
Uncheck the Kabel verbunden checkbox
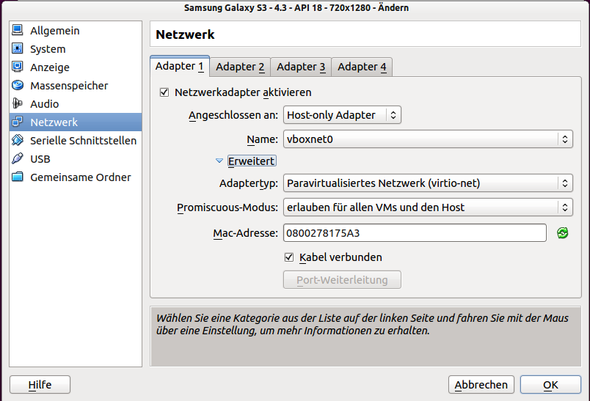[x=289, y=257]
